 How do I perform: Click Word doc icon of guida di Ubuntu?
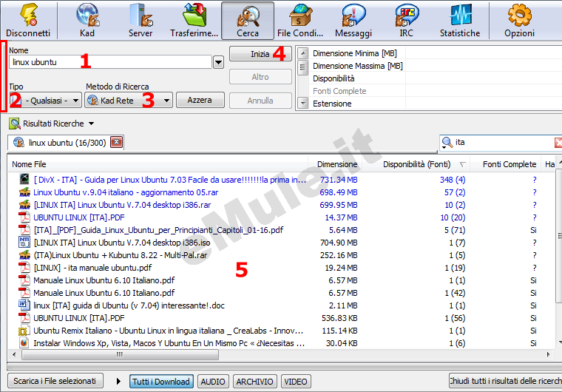point(24,305)
